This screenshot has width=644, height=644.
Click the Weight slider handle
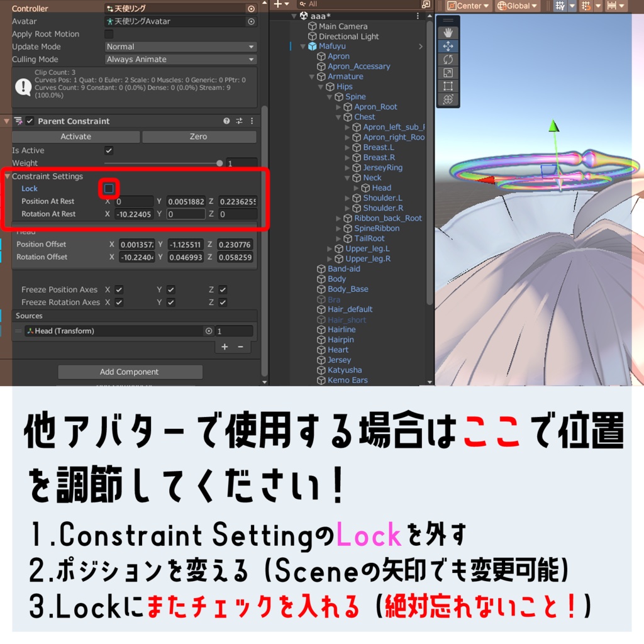(x=219, y=163)
